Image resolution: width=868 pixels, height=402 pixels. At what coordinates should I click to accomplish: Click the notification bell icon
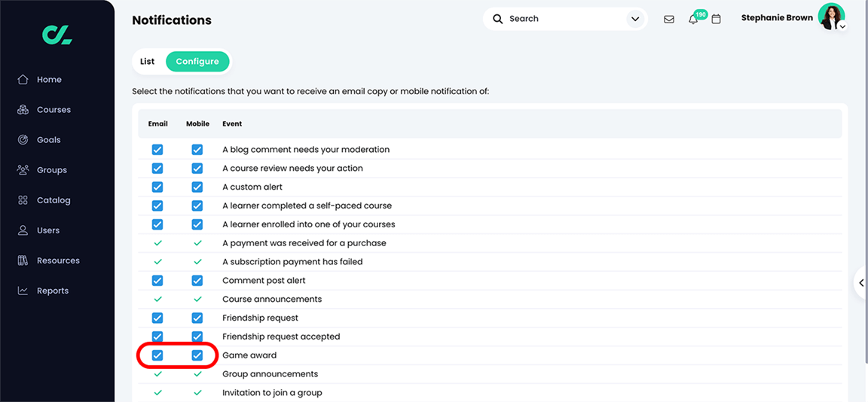click(693, 19)
